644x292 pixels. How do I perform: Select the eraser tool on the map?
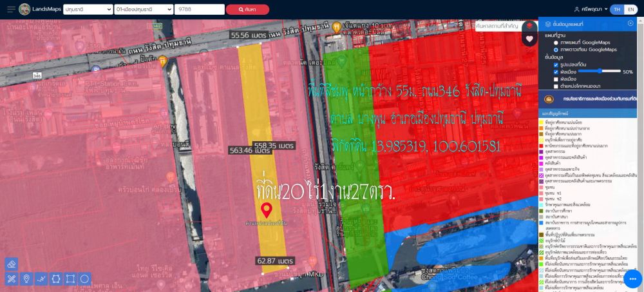click(12, 264)
